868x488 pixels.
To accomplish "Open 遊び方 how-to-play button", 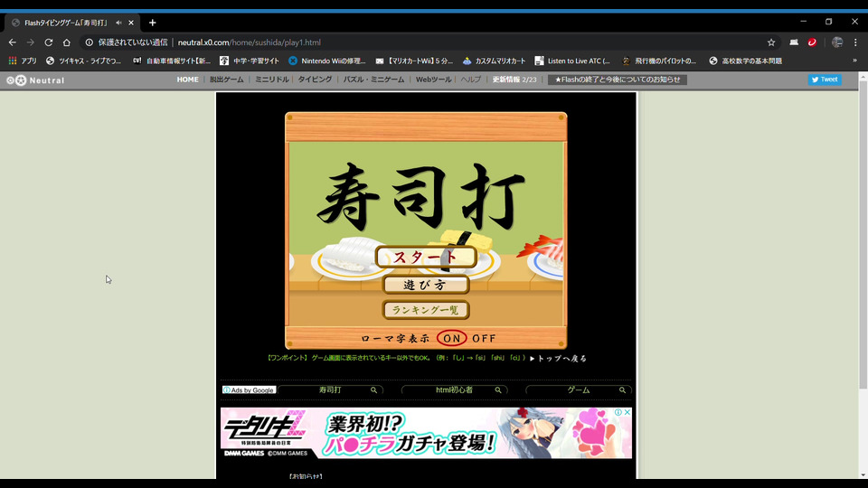I will tap(426, 285).
